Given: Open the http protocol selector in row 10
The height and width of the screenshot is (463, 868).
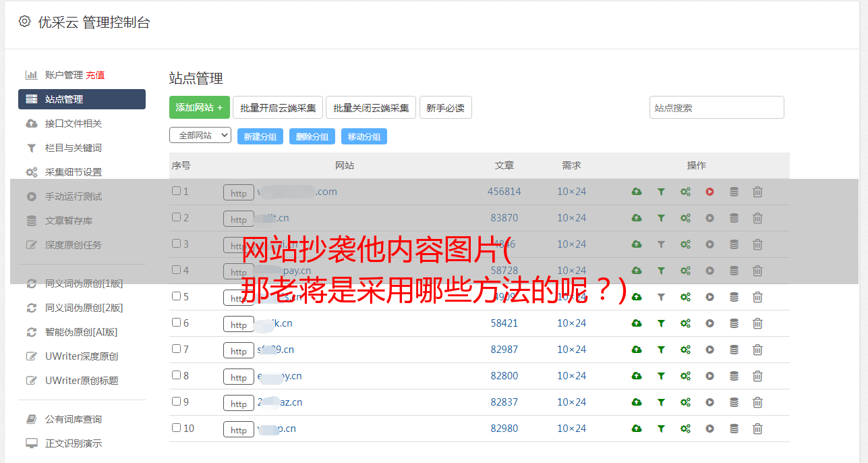Looking at the screenshot, I should (x=239, y=430).
